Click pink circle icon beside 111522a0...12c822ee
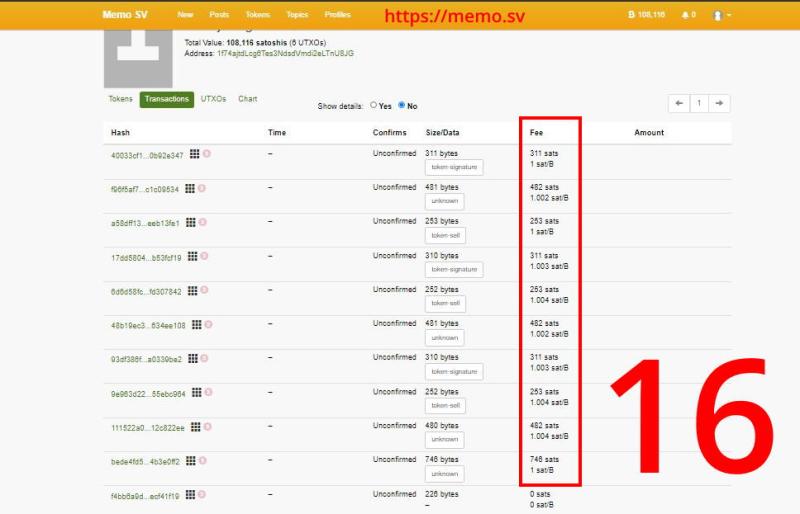 point(208,427)
